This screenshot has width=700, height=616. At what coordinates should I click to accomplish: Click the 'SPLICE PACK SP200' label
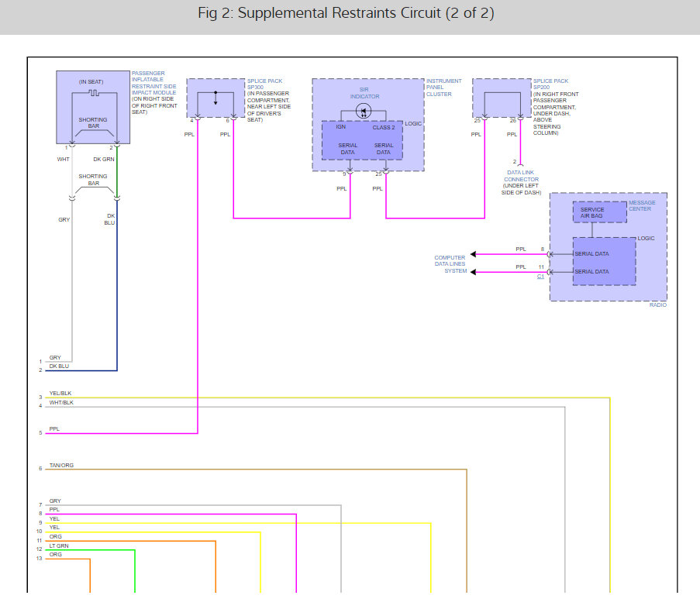coord(550,84)
